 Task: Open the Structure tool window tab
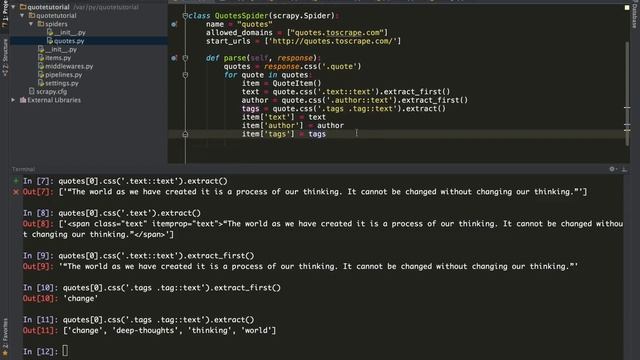5,57
